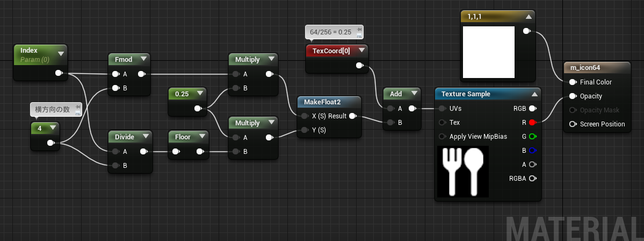This screenshot has height=241, width=644.
Task: Click the MakeFloat2 Result output pin
Action: 352,116
